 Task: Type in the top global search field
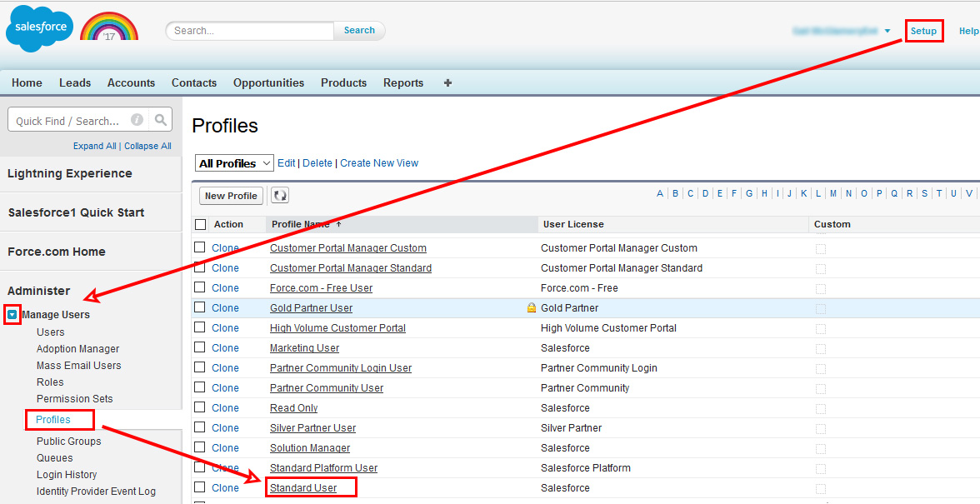click(x=250, y=31)
